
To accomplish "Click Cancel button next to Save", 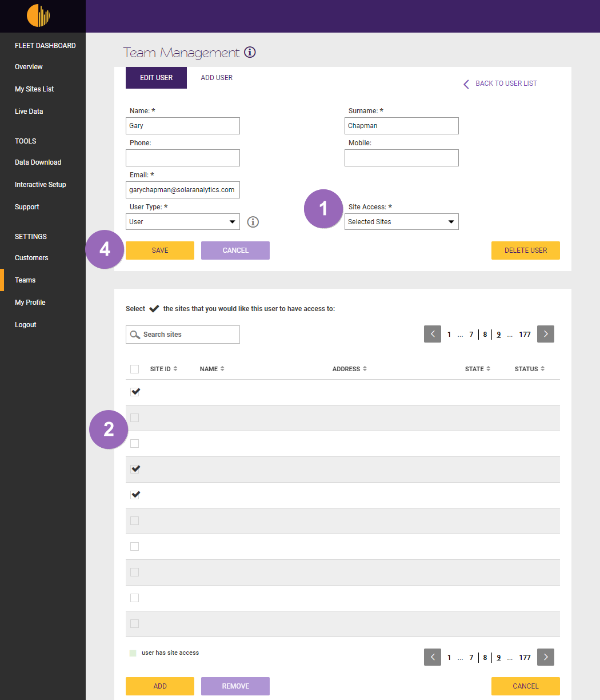I will [x=235, y=250].
